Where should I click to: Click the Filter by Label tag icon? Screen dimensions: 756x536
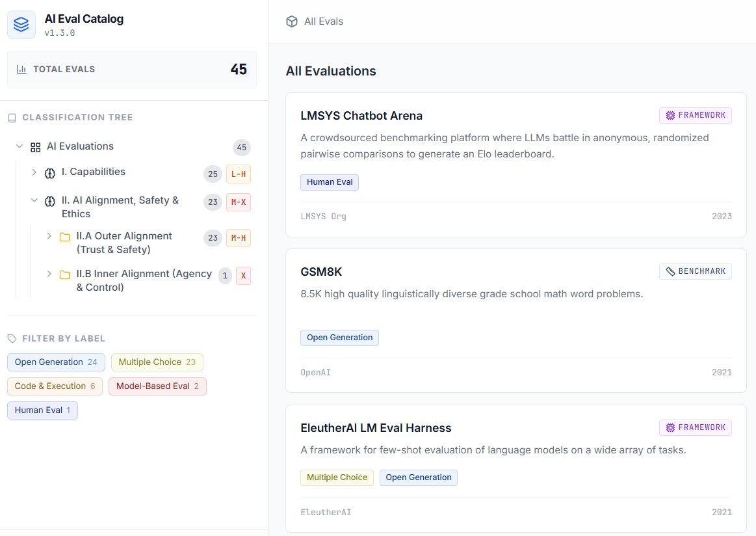tap(12, 339)
